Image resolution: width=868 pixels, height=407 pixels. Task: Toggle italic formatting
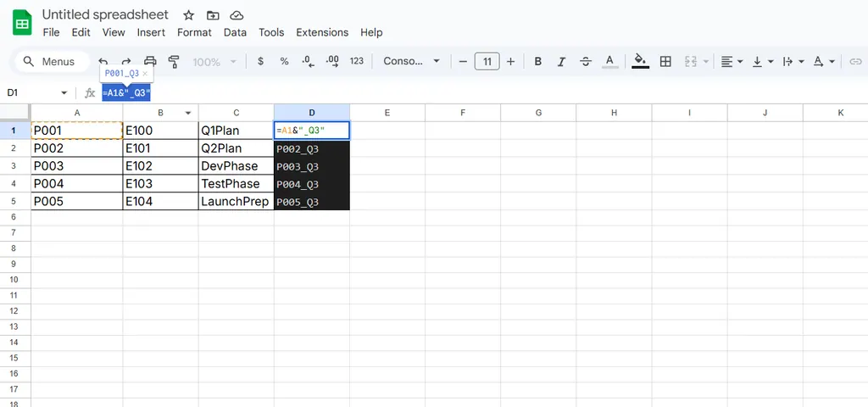[561, 61]
